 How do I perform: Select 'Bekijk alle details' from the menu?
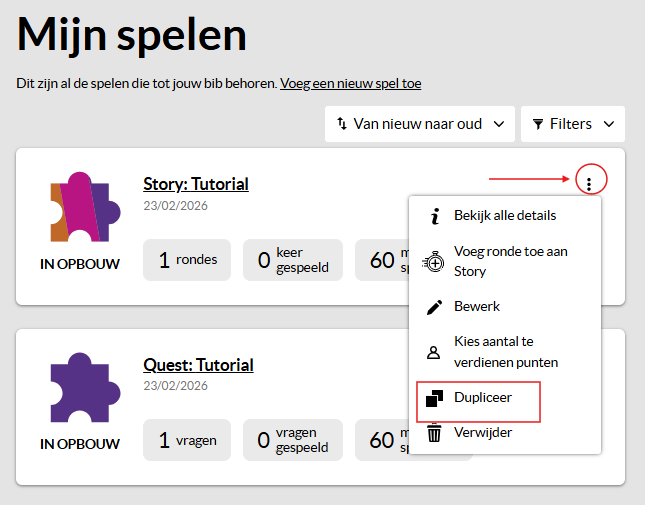(505, 215)
